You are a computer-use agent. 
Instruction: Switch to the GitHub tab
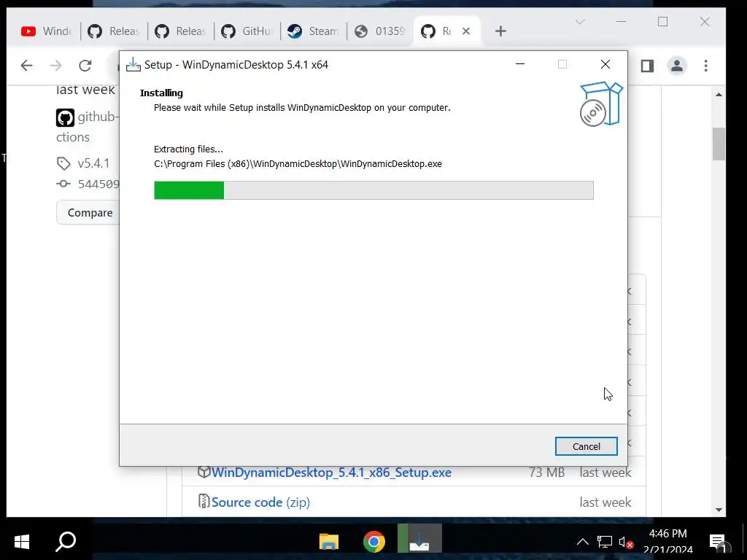pyautogui.click(x=247, y=31)
